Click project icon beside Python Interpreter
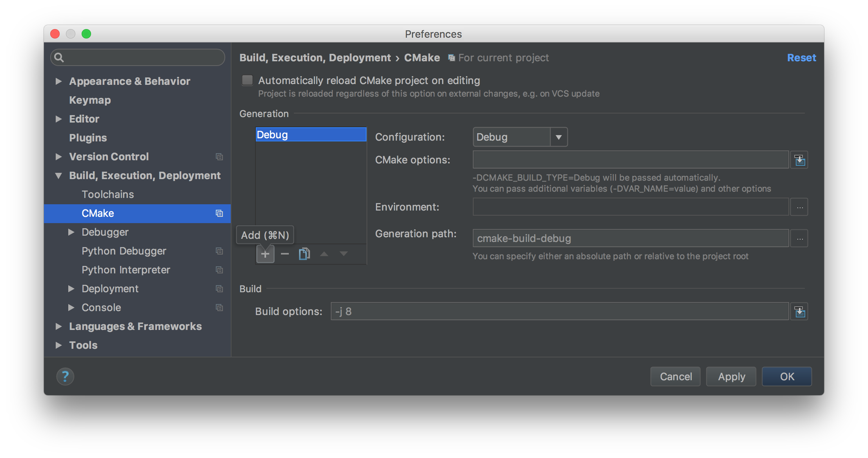868x458 pixels. coord(219,270)
